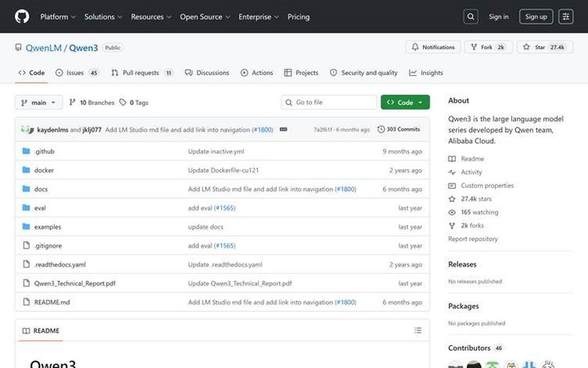Open the QwenLM organization link
The width and height of the screenshot is (588, 368).
(x=43, y=47)
